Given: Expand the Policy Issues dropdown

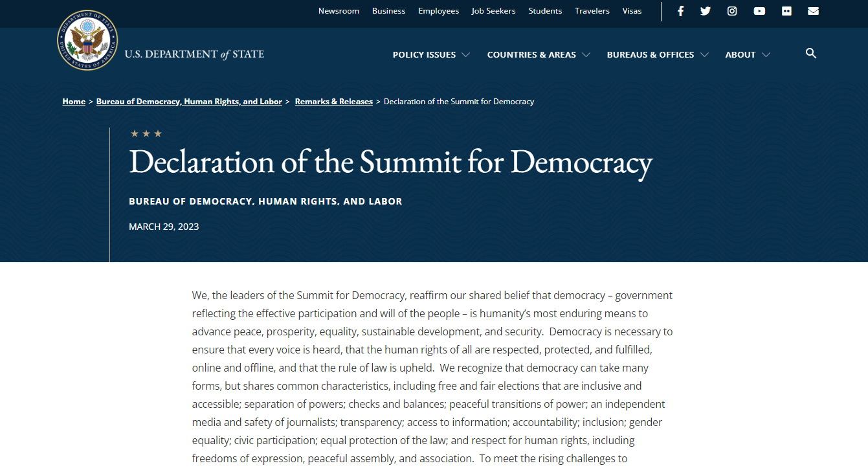Looking at the screenshot, I should point(431,55).
